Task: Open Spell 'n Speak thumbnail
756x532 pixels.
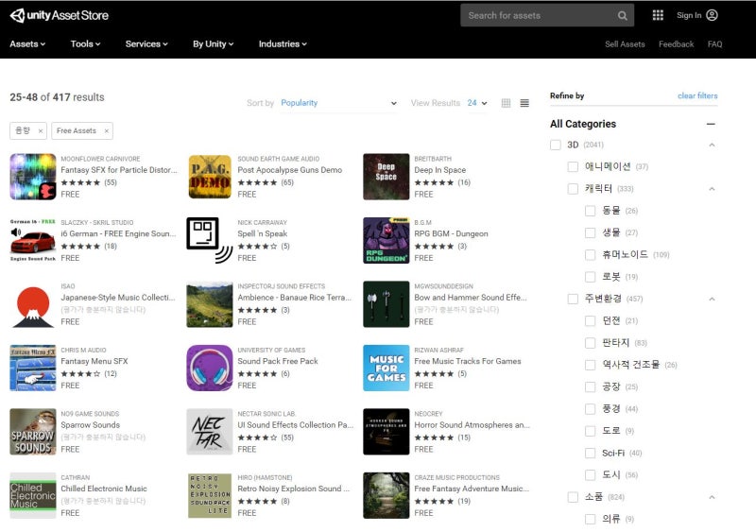Action: coord(210,240)
